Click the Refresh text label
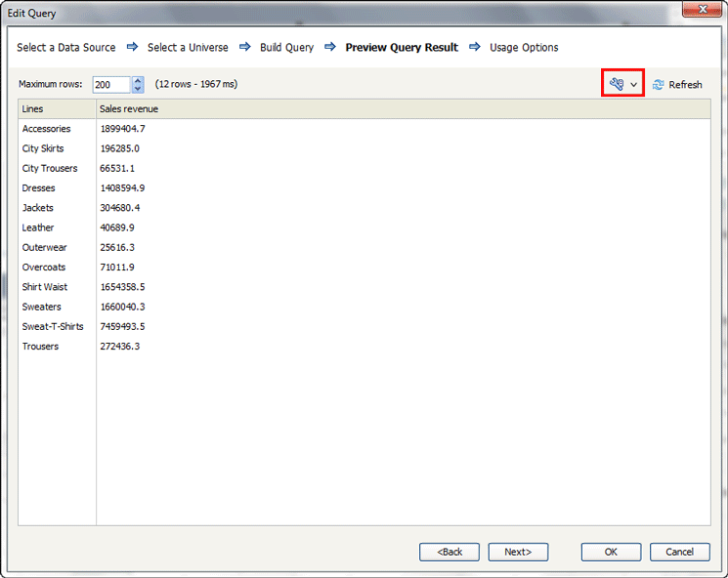The image size is (728, 578). pyautogui.click(x=685, y=84)
